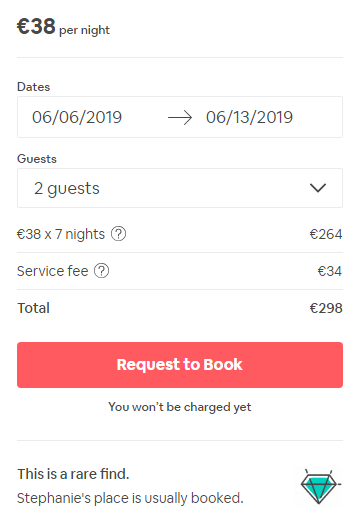Click Stephanie's place is usually booked text
The width and height of the screenshot is (360, 522).
point(130,498)
